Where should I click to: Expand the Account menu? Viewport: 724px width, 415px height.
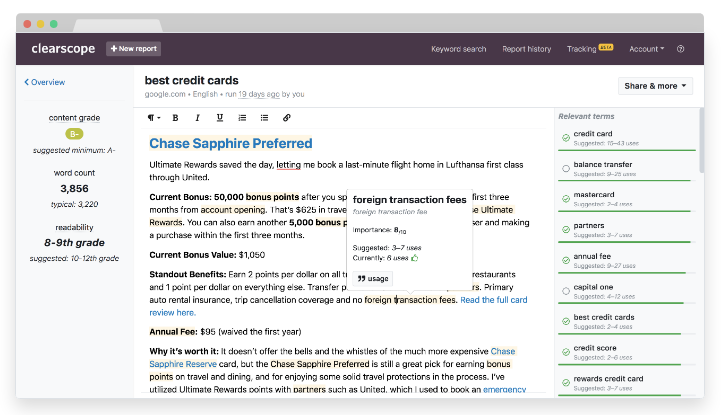tap(646, 49)
